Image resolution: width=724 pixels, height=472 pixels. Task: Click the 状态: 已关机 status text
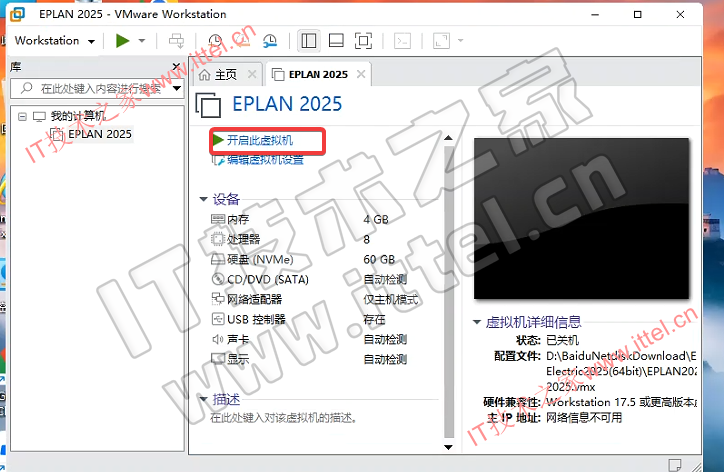(x=547, y=340)
